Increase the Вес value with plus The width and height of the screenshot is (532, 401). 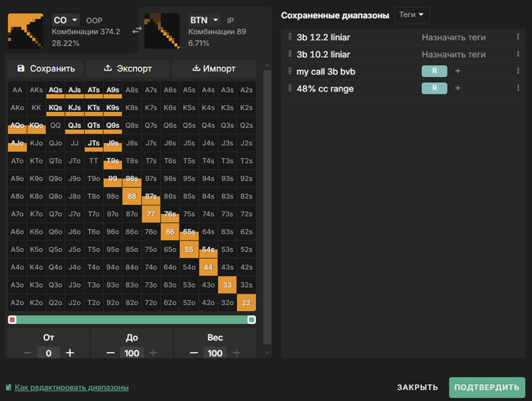[x=236, y=353]
